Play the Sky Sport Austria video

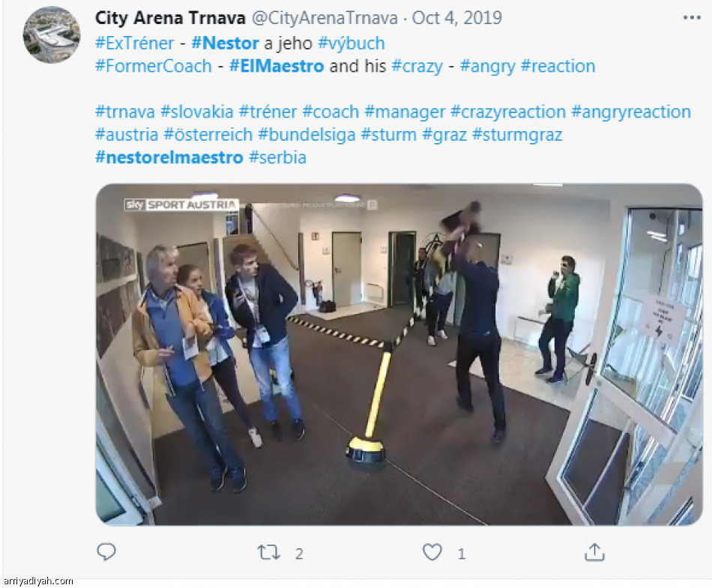click(399, 354)
